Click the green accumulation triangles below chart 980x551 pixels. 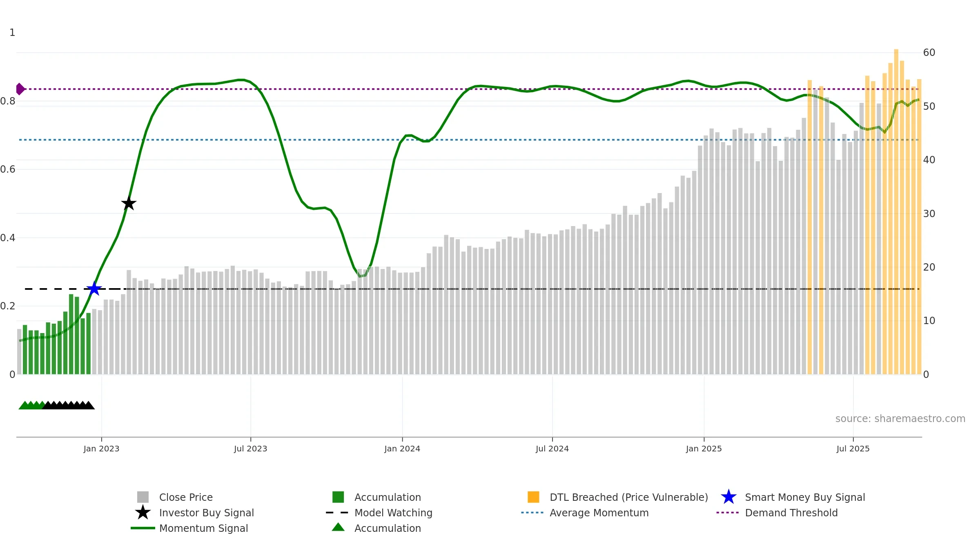pyautogui.click(x=32, y=405)
